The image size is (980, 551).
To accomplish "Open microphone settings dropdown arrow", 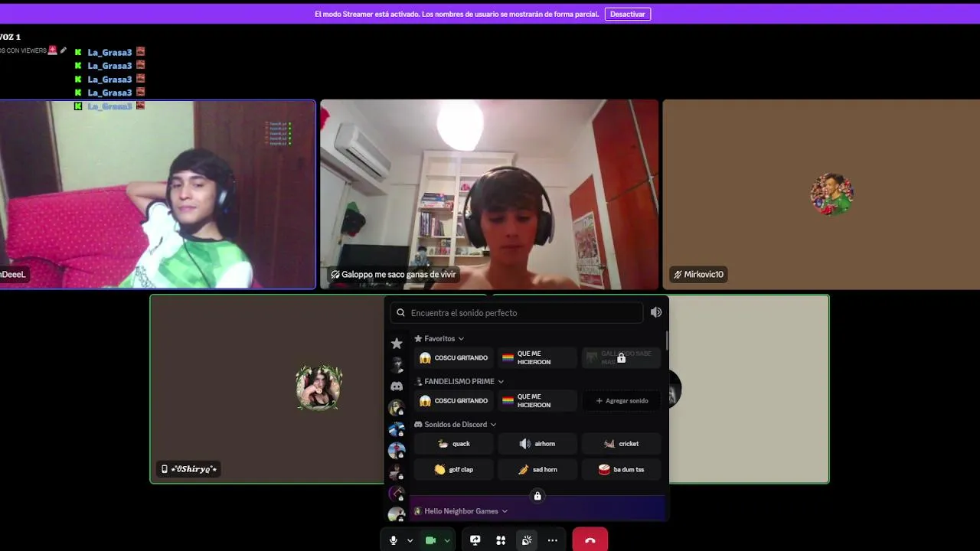I will pos(410,540).
